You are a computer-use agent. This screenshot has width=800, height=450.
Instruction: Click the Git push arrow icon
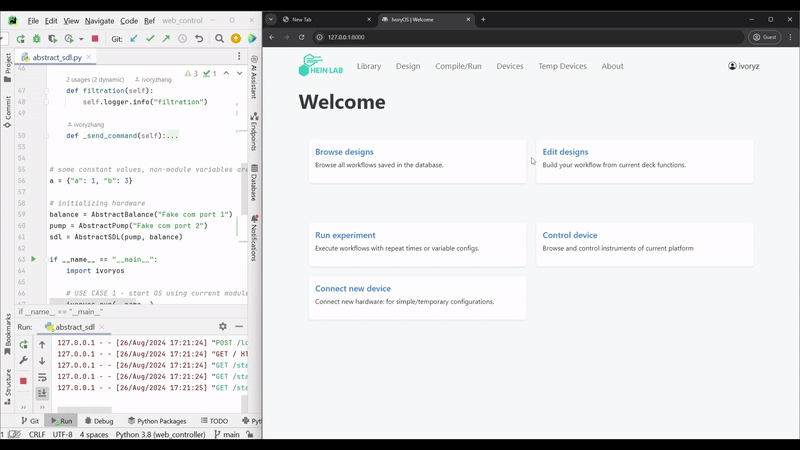coord(166,39)
